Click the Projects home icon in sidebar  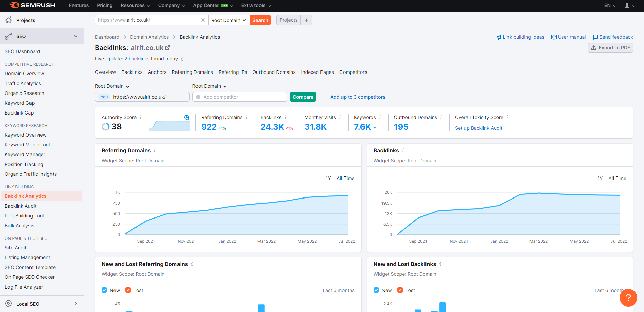click(x=8, y=20)
